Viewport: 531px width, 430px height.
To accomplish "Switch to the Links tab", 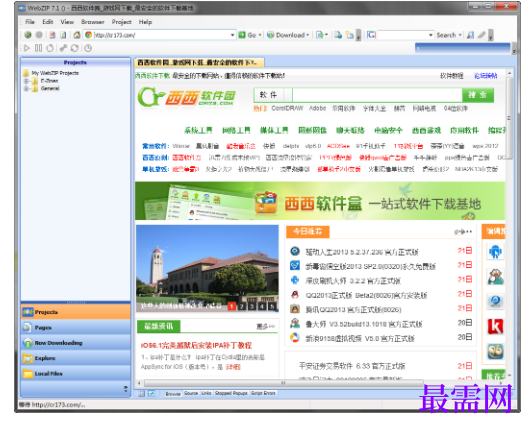I will coord(206,393).
